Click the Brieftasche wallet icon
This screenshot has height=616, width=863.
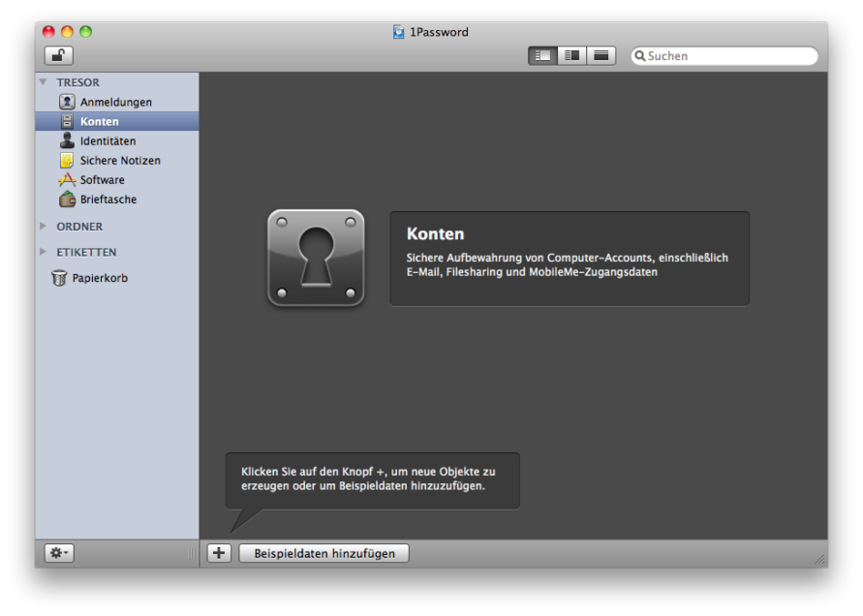67,199
